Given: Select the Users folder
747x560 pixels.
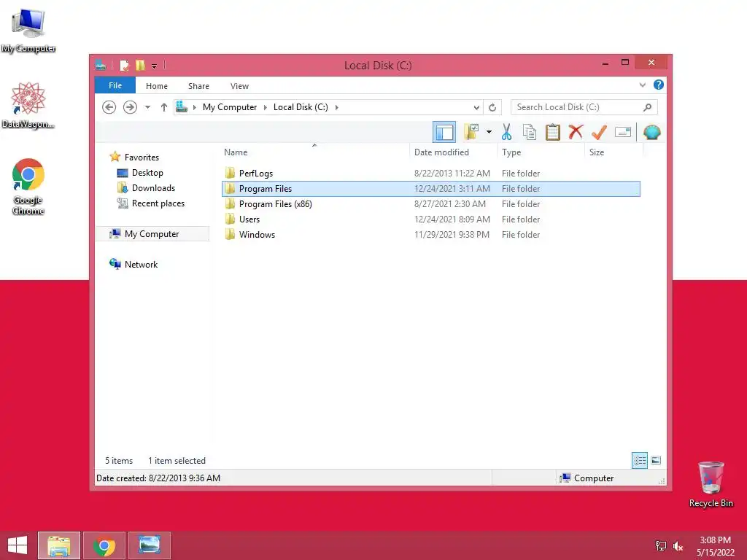Looking at the screenshot, I should [x=249, y=219].
